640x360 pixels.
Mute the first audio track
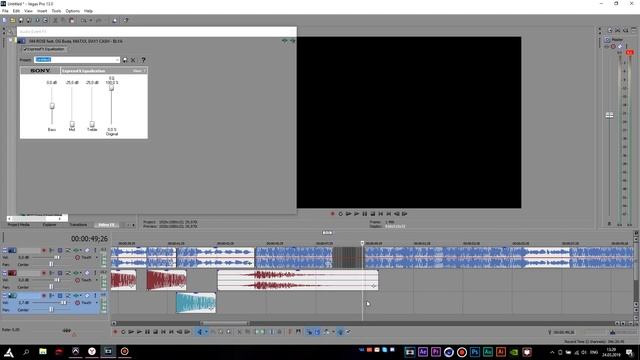click(x=87, y=250)
